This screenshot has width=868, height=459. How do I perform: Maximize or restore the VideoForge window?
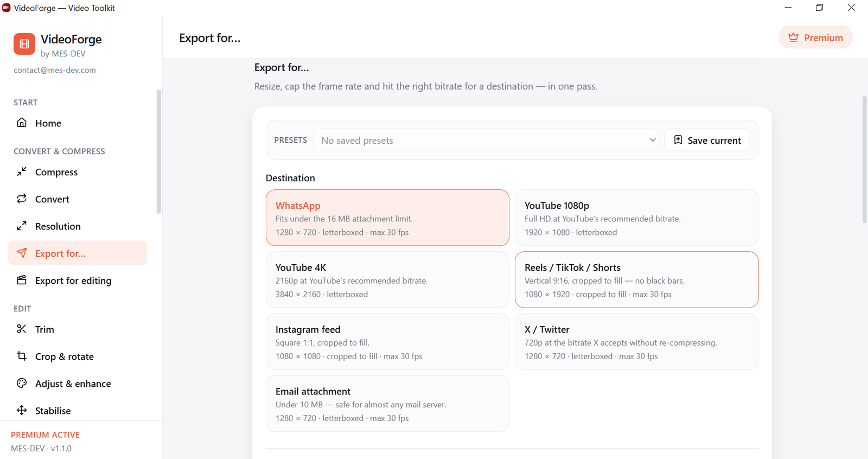point(820,8)
